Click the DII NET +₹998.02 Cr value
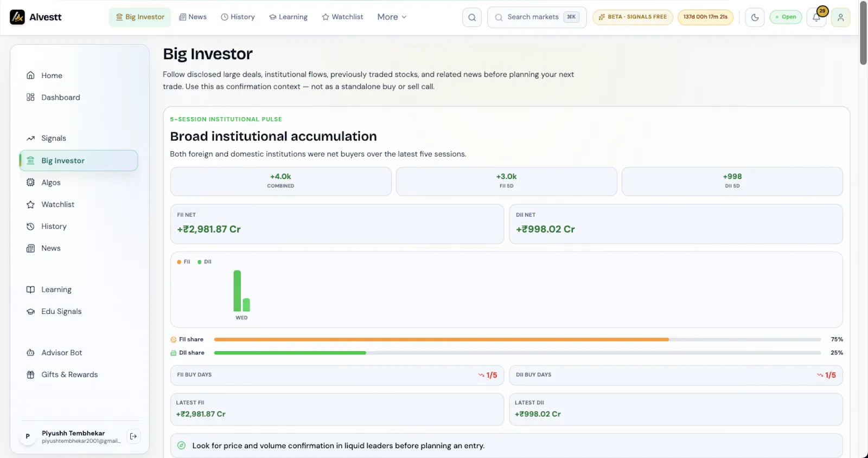868x458 pixels. pos(545,229)
